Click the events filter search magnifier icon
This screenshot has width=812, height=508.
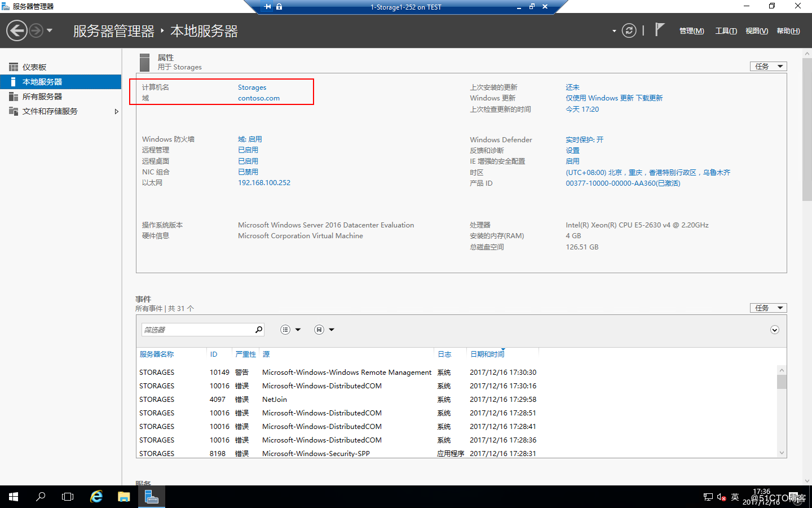[x=259, y=330]
